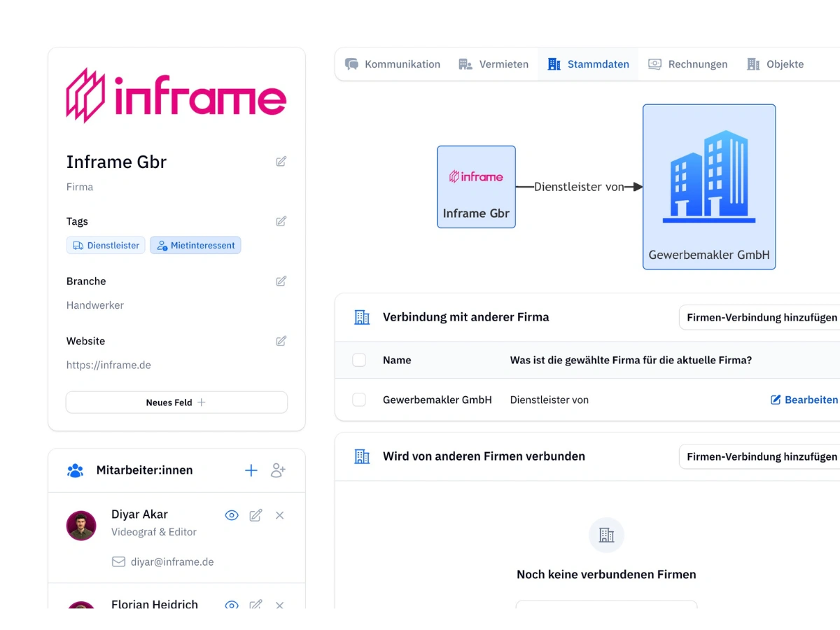Click the email envelope icon for Diyar Akar
This screenshot has height=630, width=840.
click(118, 561)
